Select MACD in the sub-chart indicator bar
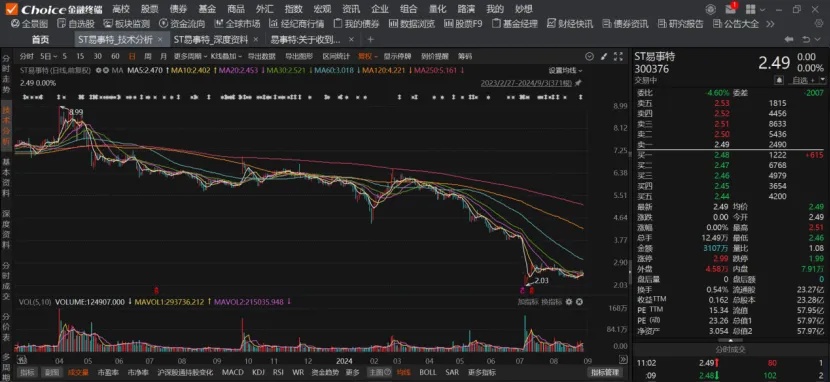 pyautogui.click(x=232, y=372)
